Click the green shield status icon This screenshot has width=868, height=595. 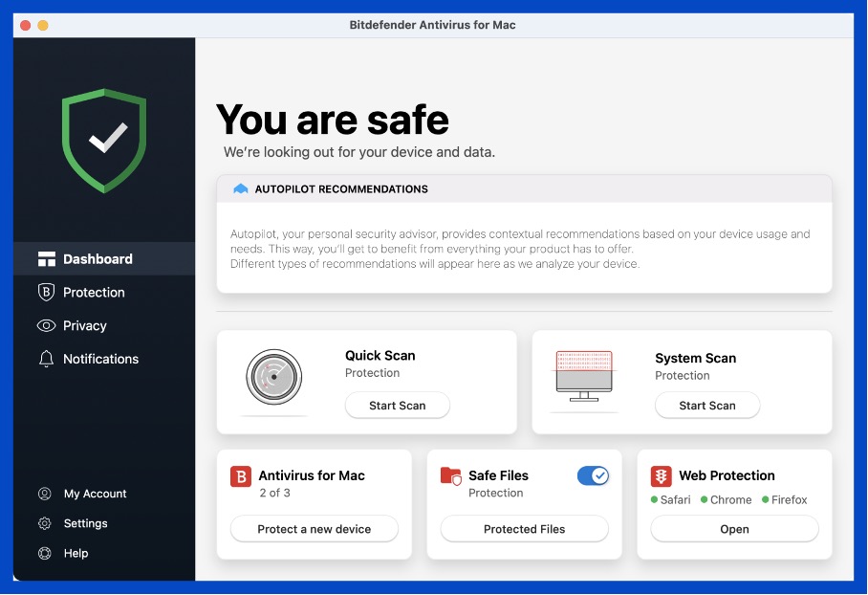pos(104,140)
